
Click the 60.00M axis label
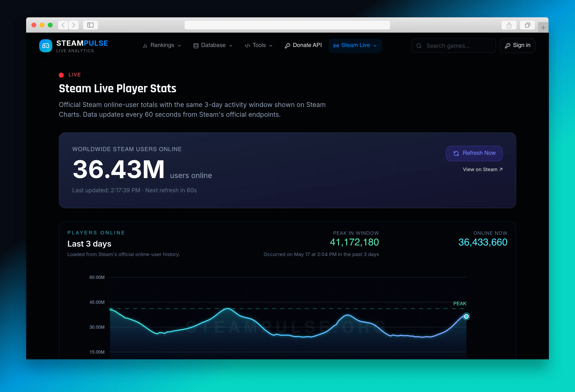click(x=97, y=277)
